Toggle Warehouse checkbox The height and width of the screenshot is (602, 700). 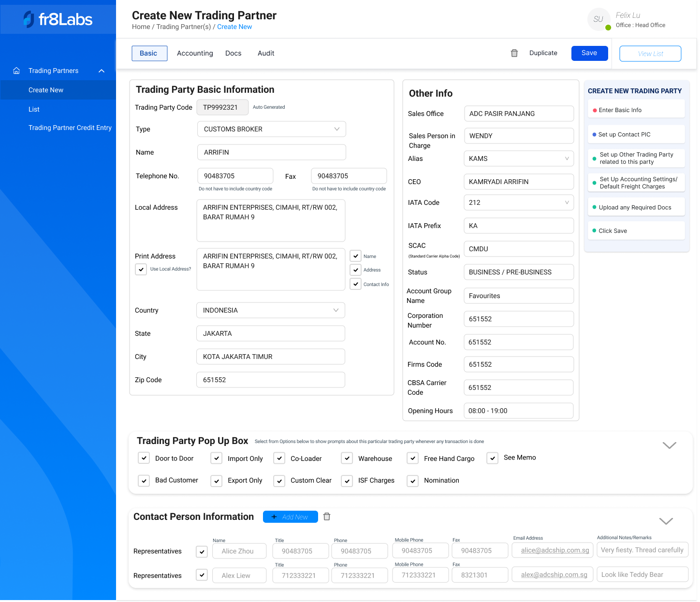[x=347, y=458]
